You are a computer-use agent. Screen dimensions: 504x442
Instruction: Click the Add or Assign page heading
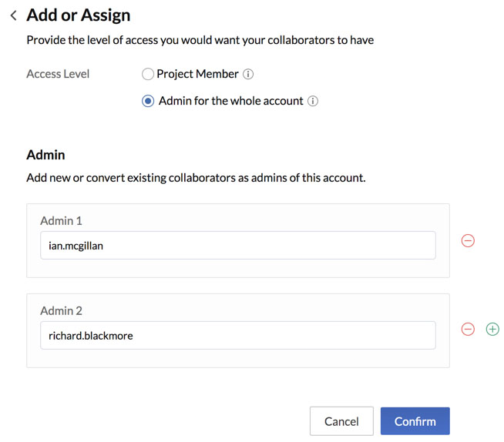tap(79, 15)
